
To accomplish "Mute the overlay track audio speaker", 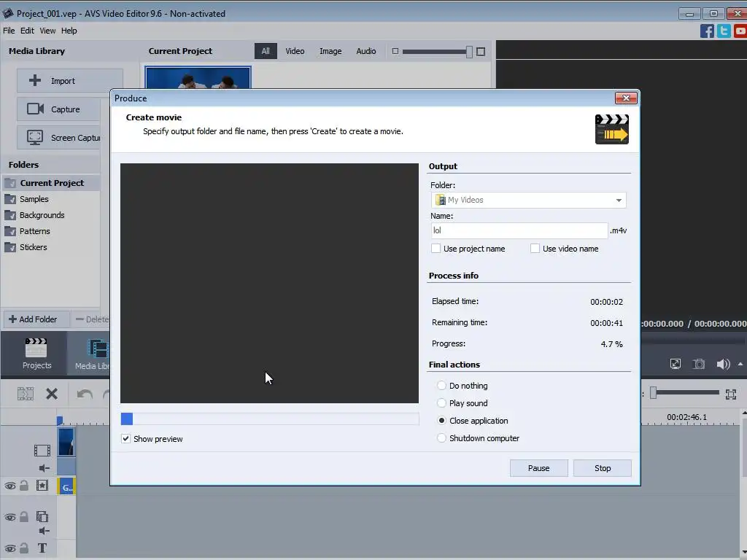I will (44, 531).
